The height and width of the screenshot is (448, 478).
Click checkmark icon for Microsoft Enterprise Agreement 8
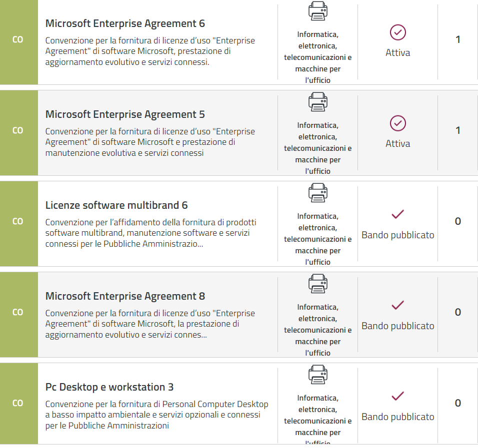397,305
